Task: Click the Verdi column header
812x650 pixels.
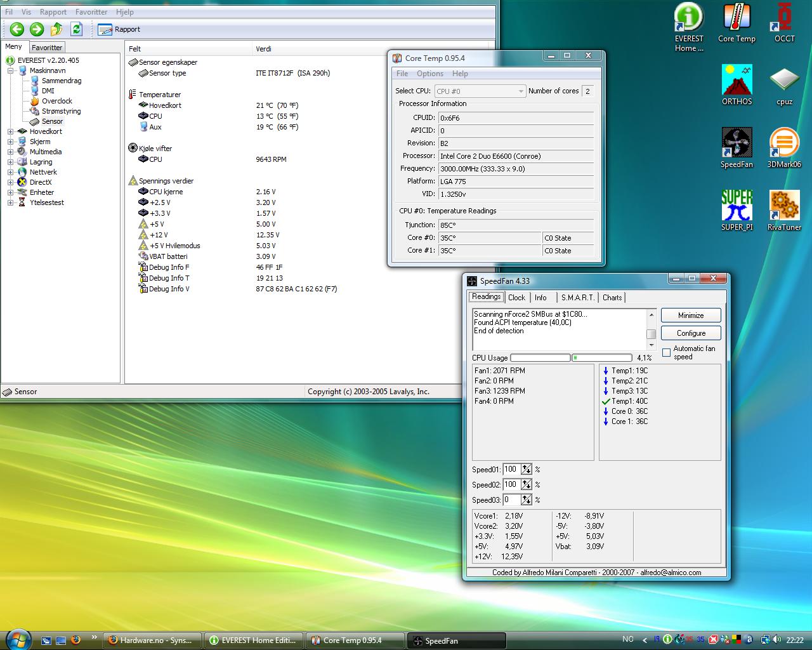Action: [263, 49]
